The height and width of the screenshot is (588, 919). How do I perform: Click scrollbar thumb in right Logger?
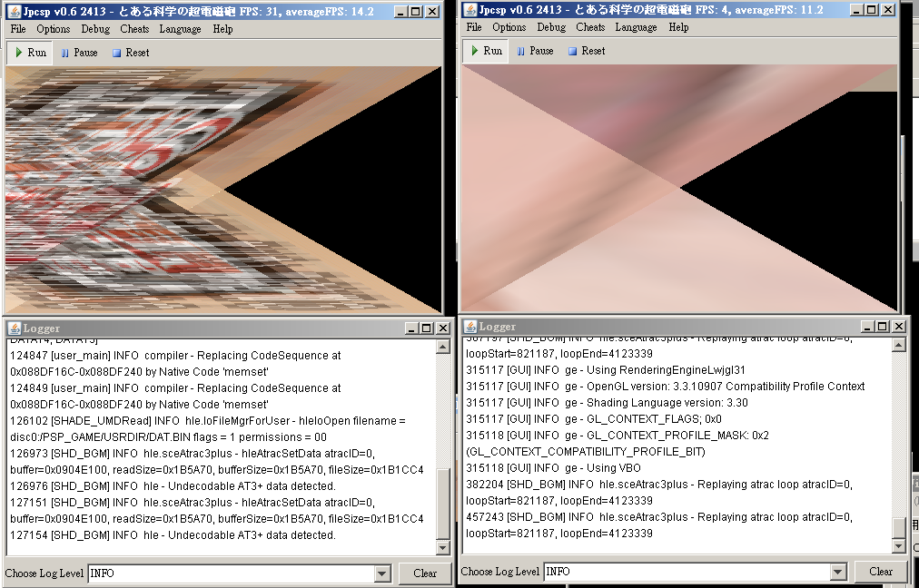point(899,526)
